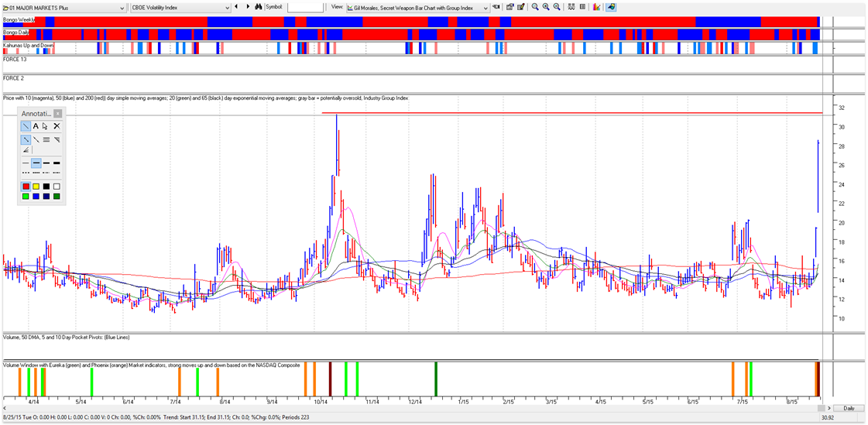Viewport: 868px width, 425px height.
Task: Click the Volume, 50 DMA pane label
Action: click(67, 337)
